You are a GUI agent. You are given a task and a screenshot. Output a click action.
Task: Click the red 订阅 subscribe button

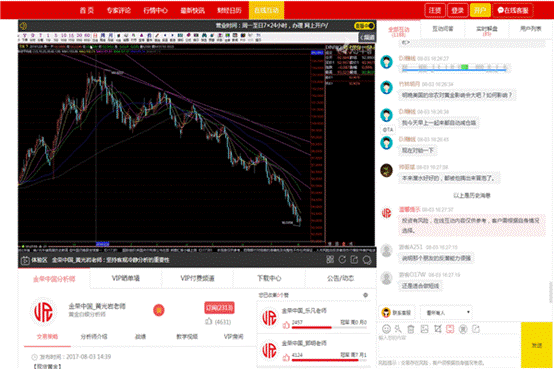point(219,308)
